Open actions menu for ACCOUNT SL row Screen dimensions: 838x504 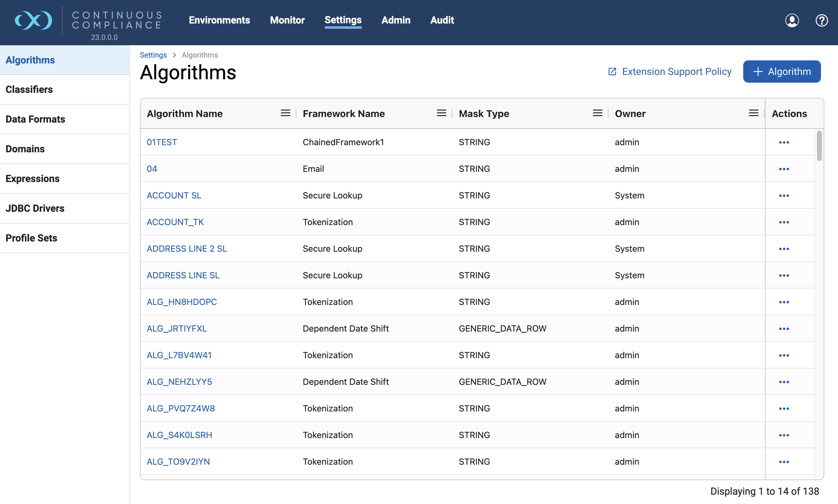tap(783, 196)
